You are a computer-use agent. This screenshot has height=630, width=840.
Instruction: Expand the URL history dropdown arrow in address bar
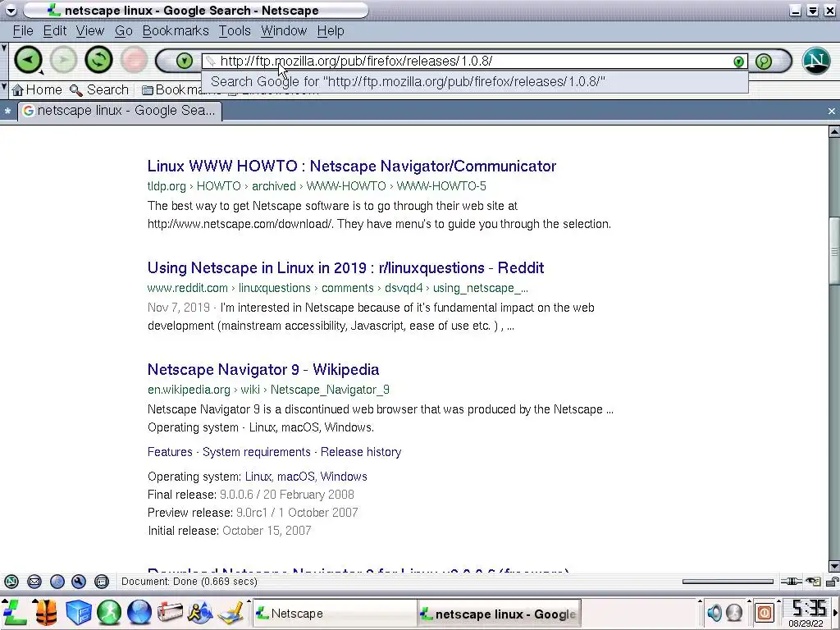[739, 62]
